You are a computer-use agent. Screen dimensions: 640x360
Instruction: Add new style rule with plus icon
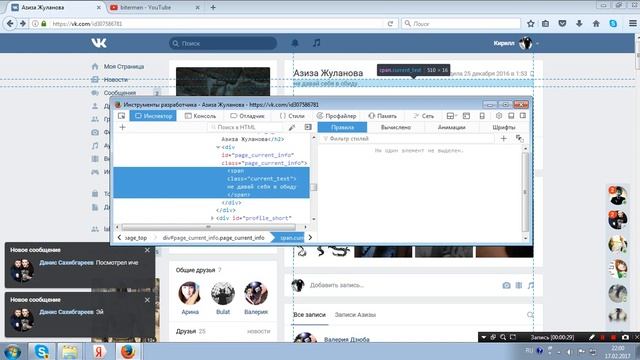[x=503, y=139]
